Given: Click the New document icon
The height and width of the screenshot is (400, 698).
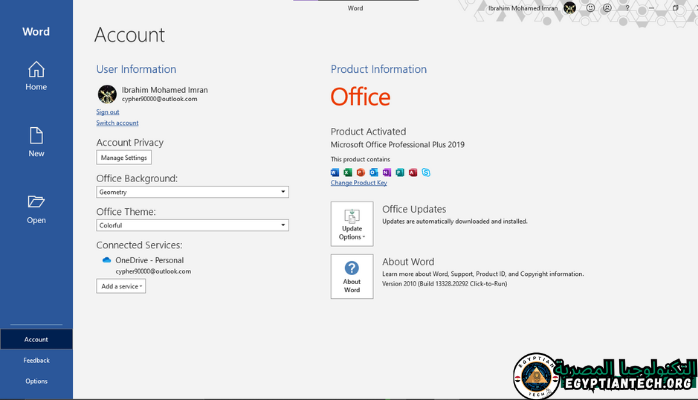Looking at the screenshot, I should (36, 136).
